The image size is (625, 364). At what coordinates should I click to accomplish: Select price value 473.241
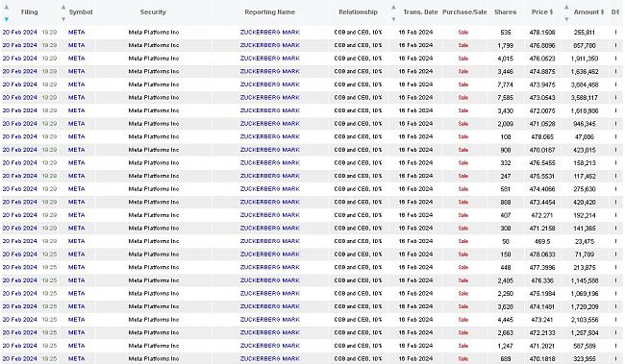(x=542, y=320)
